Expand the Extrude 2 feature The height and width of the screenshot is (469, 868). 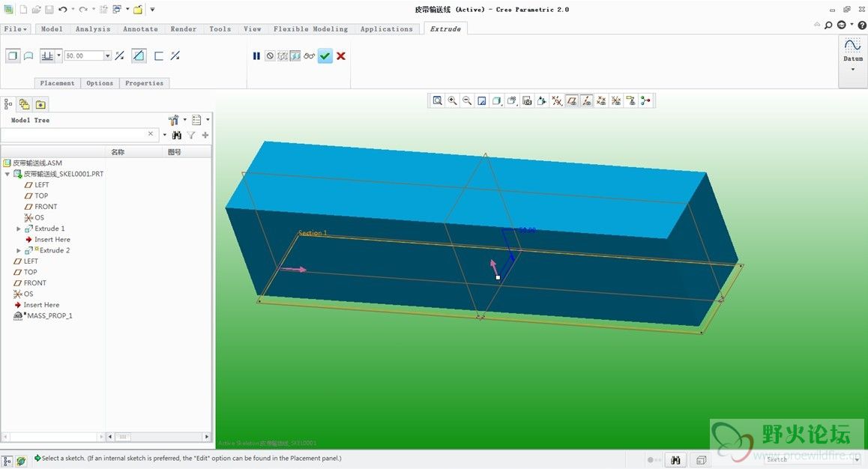click(18, 250)
